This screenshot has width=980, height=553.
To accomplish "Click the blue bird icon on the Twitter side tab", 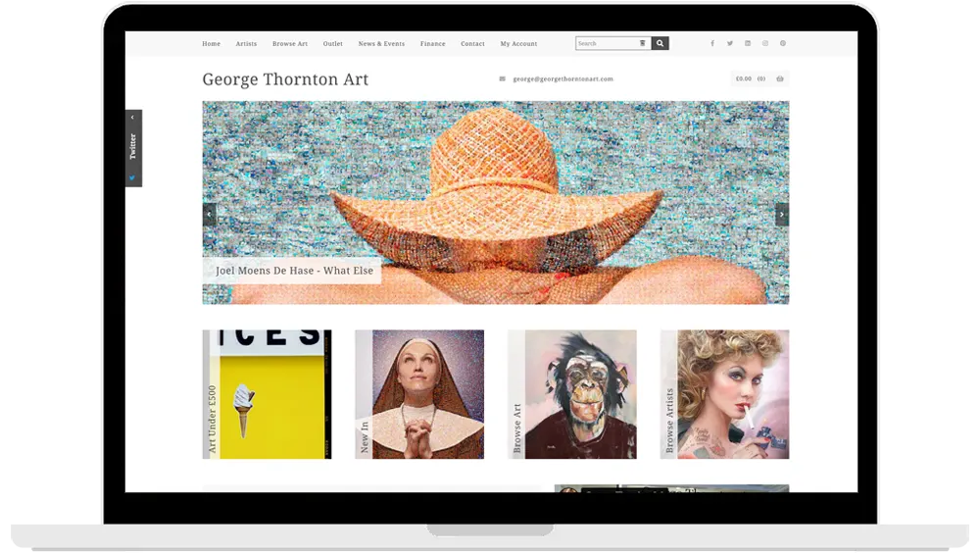I will click(132, 177).
